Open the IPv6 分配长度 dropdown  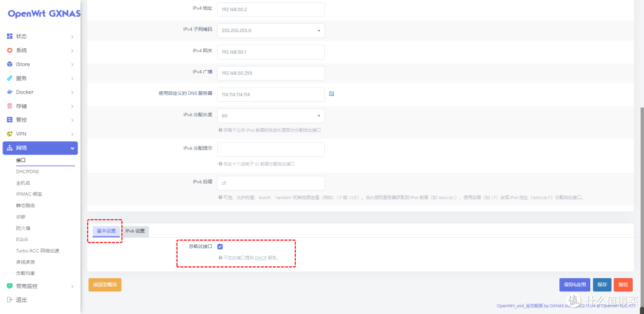[x=271, y=116]
